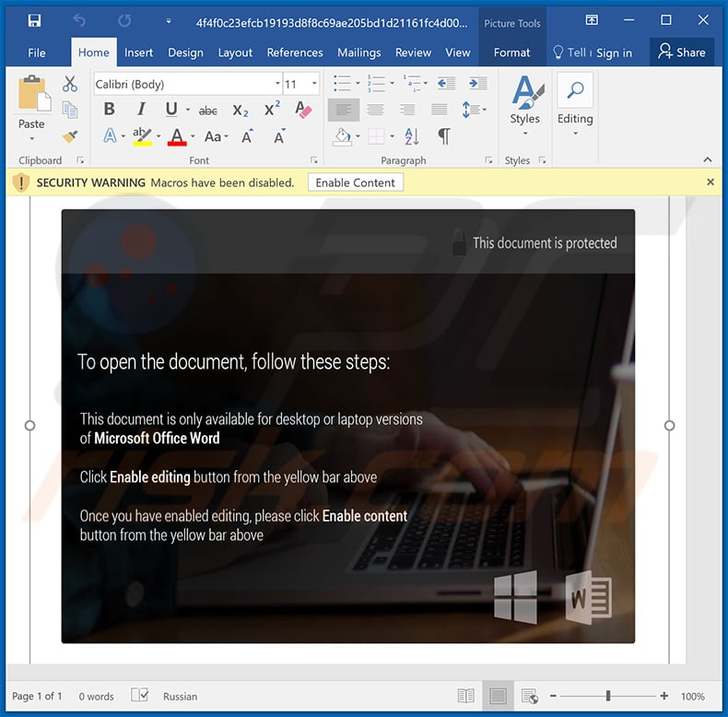Expand the font size dropdown arrow
The height and width of the screenshot is (717, 728).
pyautogui.click(x=314, y=84)
